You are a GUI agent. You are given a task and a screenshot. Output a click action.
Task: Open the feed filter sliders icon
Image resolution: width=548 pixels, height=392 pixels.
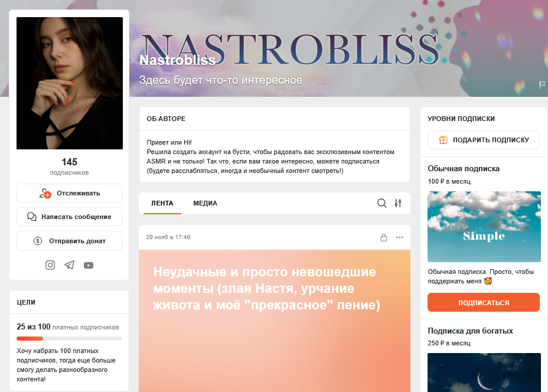398,203
